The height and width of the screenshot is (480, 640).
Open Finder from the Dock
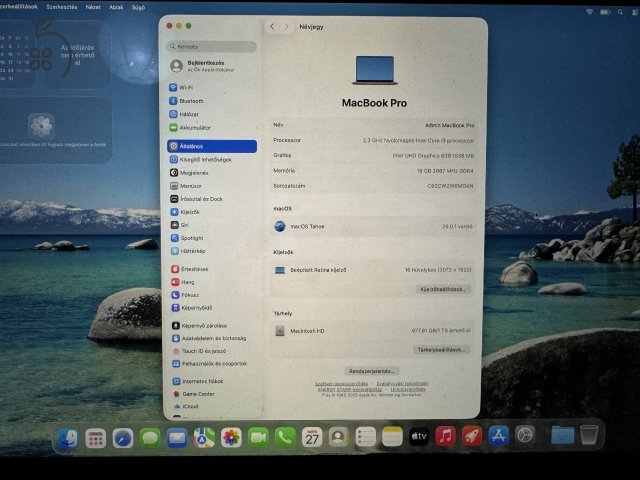[x=68, y=438]
